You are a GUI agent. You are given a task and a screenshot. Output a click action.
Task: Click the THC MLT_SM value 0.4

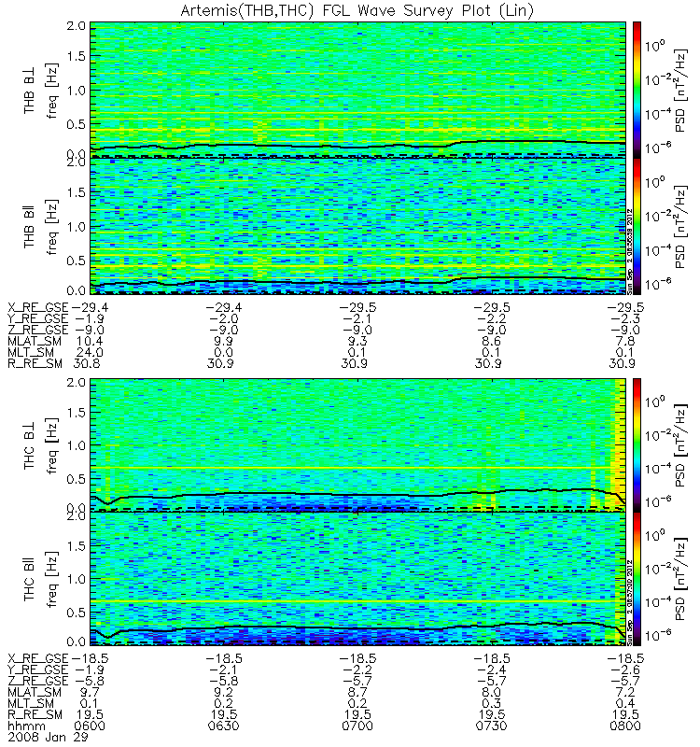tap(624, 703)
